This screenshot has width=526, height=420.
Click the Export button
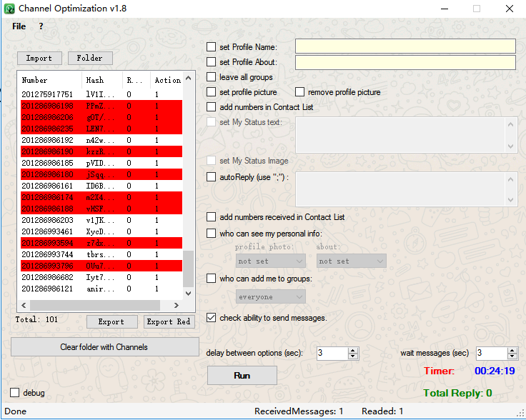pos(111,322)
